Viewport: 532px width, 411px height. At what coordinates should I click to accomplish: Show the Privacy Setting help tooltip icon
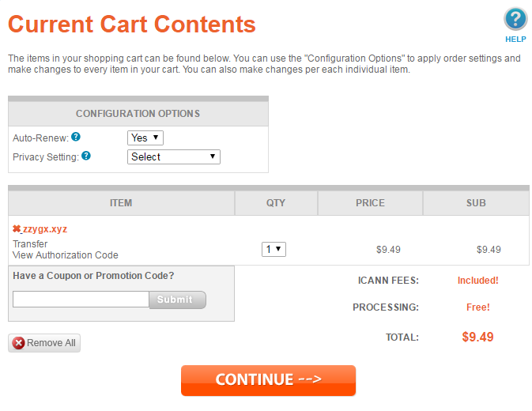86,156
